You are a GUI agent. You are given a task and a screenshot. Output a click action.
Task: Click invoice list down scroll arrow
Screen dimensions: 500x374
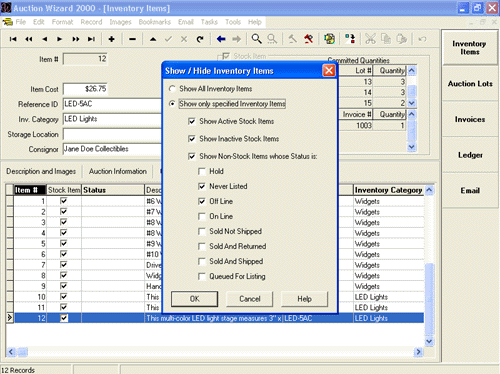pos(412,147)
